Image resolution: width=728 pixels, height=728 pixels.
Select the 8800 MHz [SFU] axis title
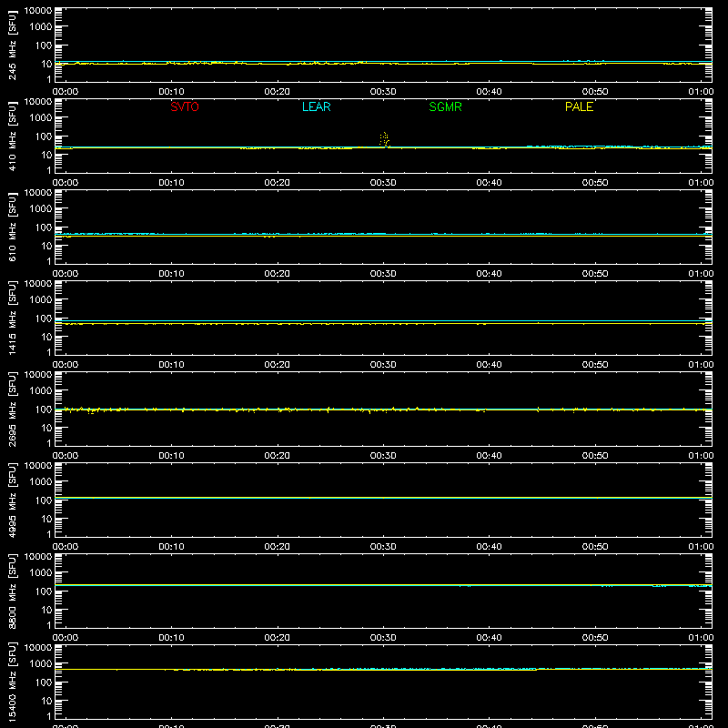[12, 591]
